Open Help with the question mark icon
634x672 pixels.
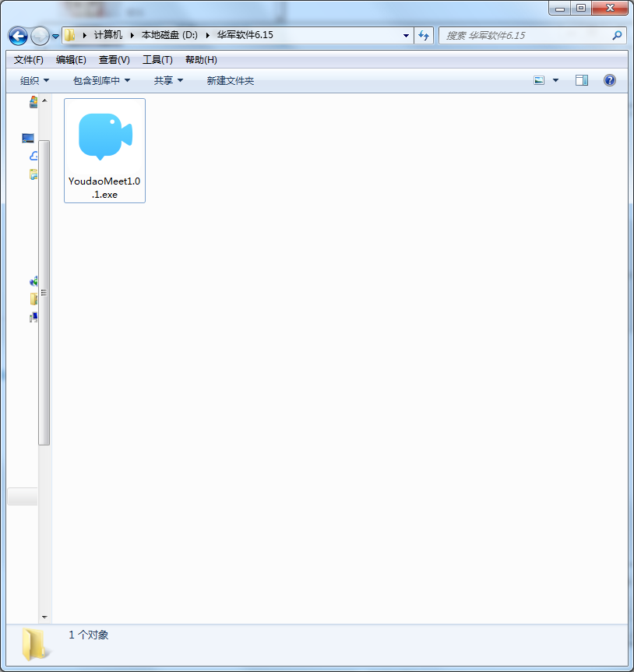[x=610, y=80]
